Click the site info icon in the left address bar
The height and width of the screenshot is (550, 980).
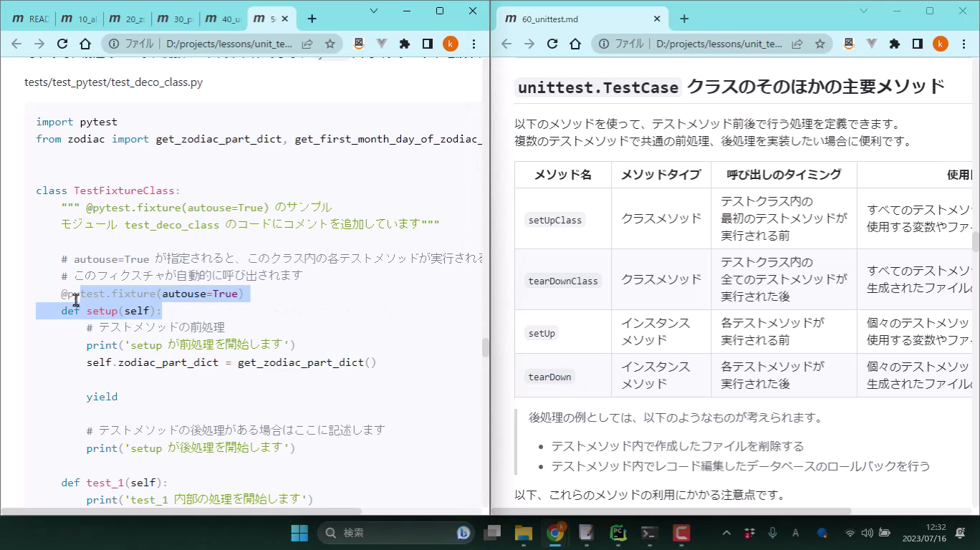click(114, 44)
